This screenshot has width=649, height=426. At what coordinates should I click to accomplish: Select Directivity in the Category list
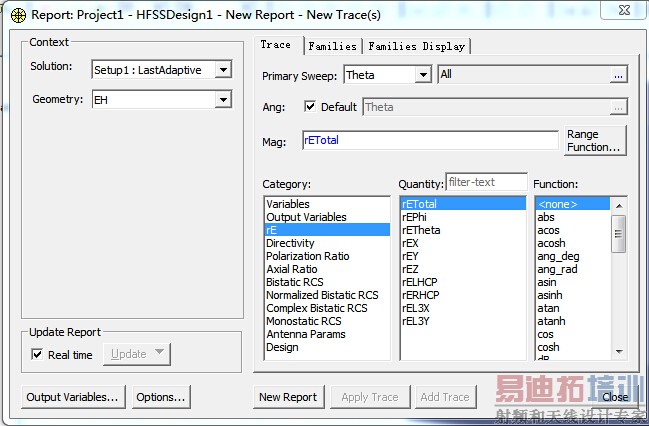tap(327, 243)
